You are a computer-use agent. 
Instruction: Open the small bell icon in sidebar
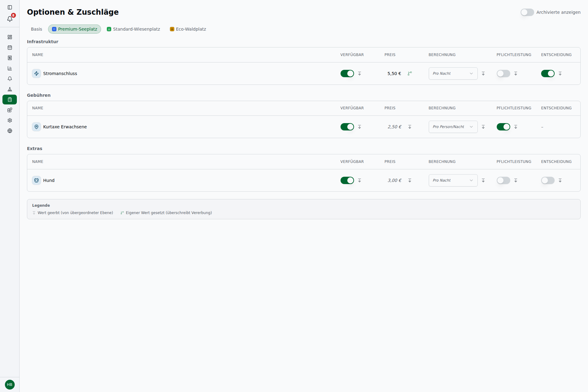click(x=10, y=79)
